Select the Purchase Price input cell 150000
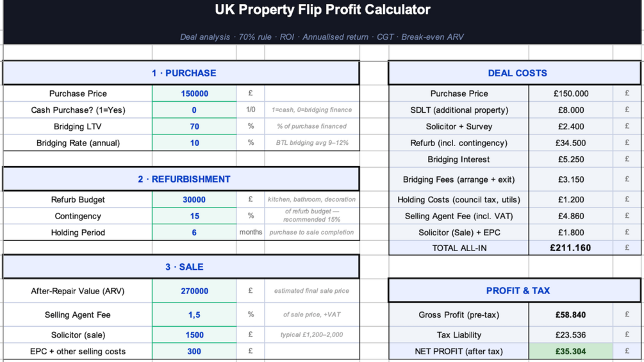 click(194, 94)
